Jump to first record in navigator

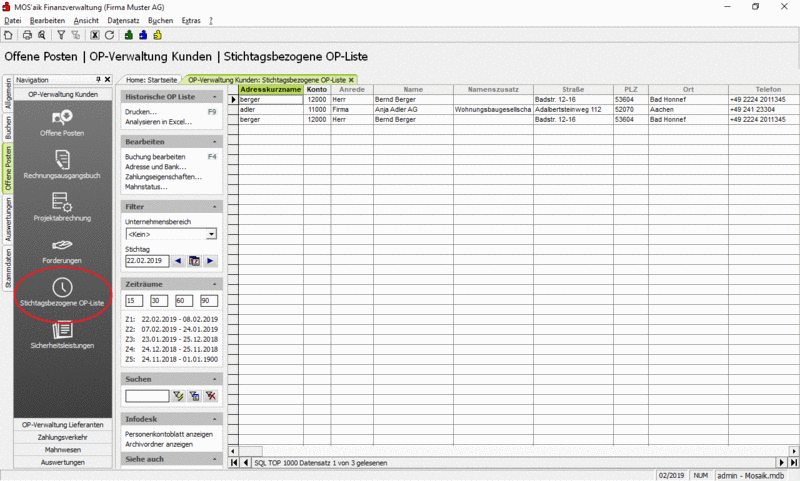[x=234, y=463]
